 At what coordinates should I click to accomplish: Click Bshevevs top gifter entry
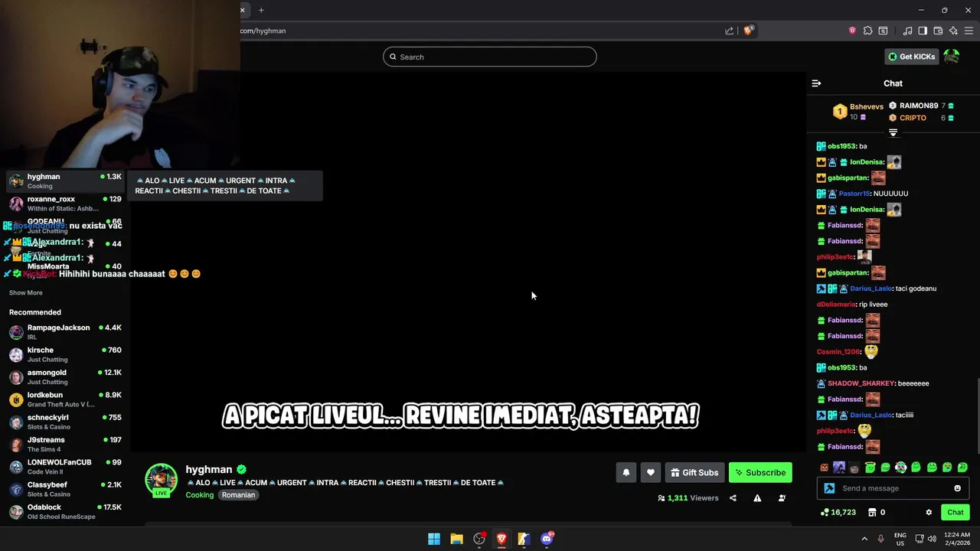coord(858,112)
